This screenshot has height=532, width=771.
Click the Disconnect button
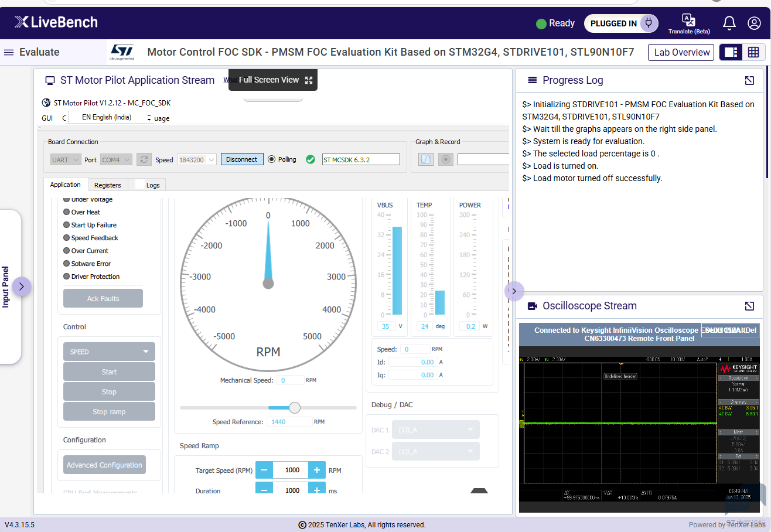pyautogui.click(x=242, y=159)
